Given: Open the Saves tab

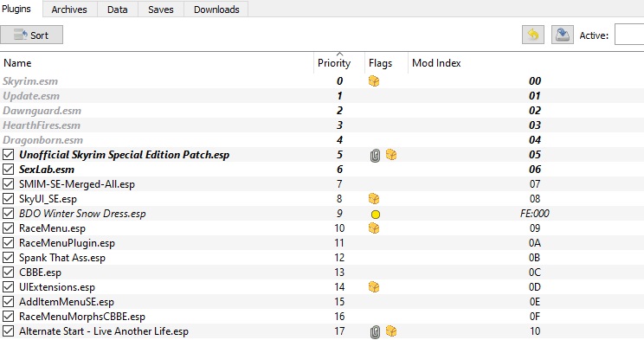Looking at the screenshot, I should pos(161,10).
